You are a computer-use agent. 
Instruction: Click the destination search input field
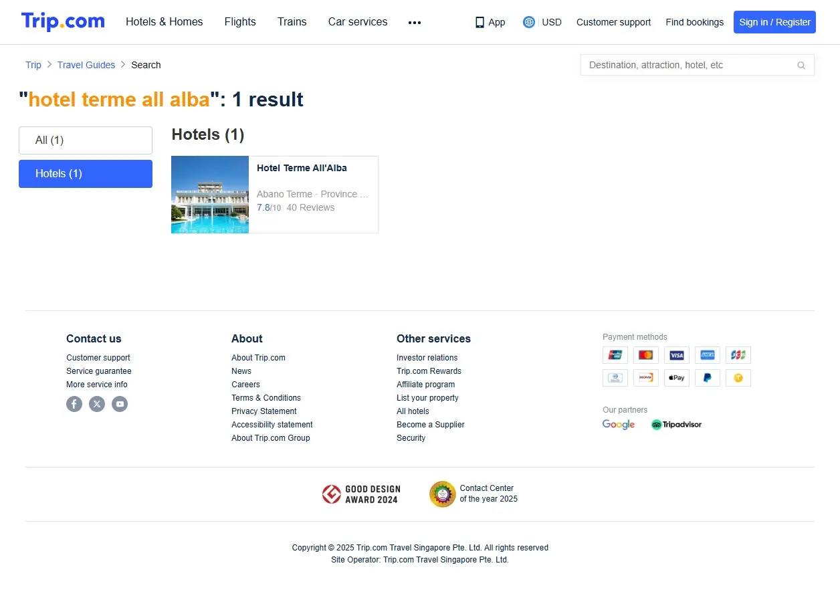pos(689,65)
